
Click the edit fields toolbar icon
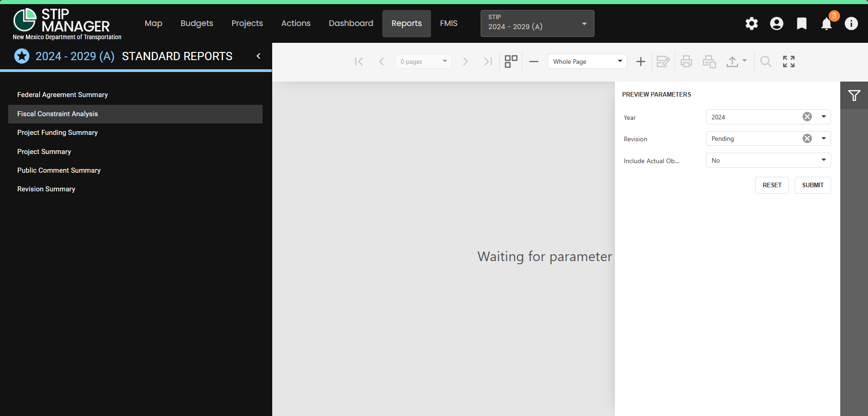click(663, 62)
